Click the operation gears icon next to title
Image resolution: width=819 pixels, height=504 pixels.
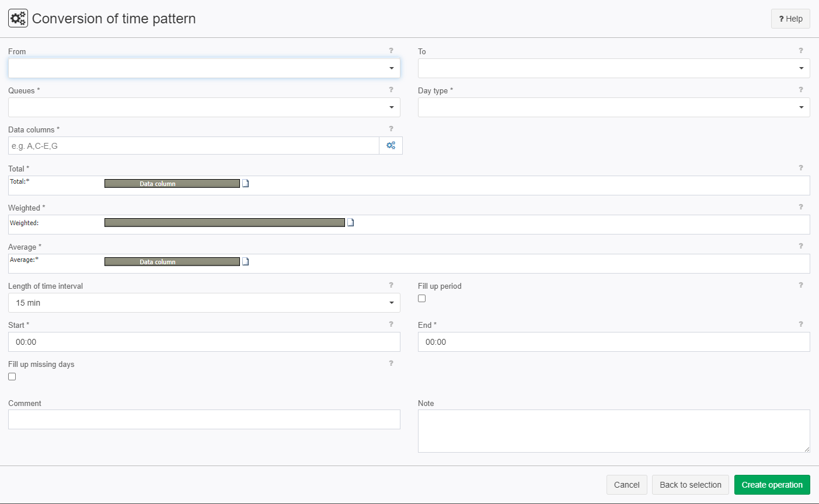(x=18, y=18)
